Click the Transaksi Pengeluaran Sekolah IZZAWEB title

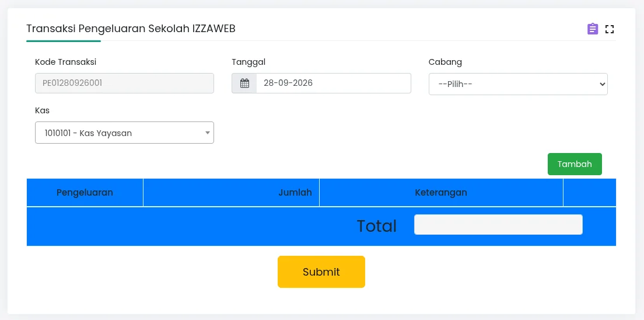click(x=131, y=29)
